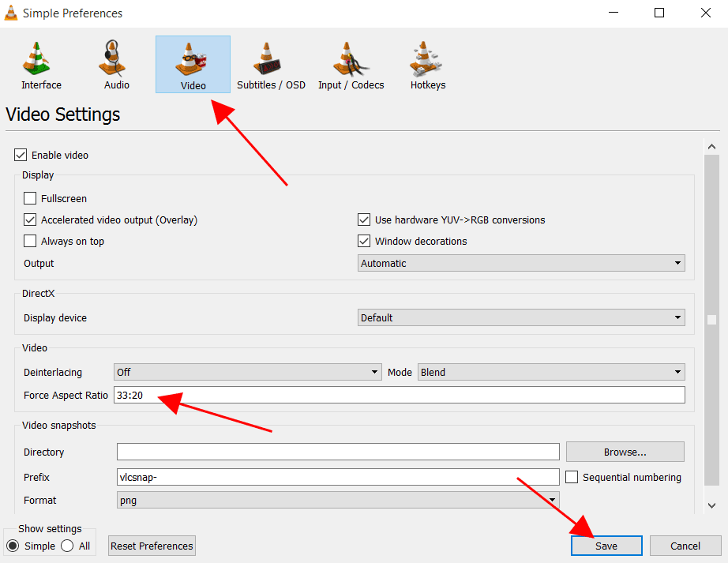Viewport: 728px width, 563px height.
Task: Select the All show settings radio button
Action: coord(67,546)
